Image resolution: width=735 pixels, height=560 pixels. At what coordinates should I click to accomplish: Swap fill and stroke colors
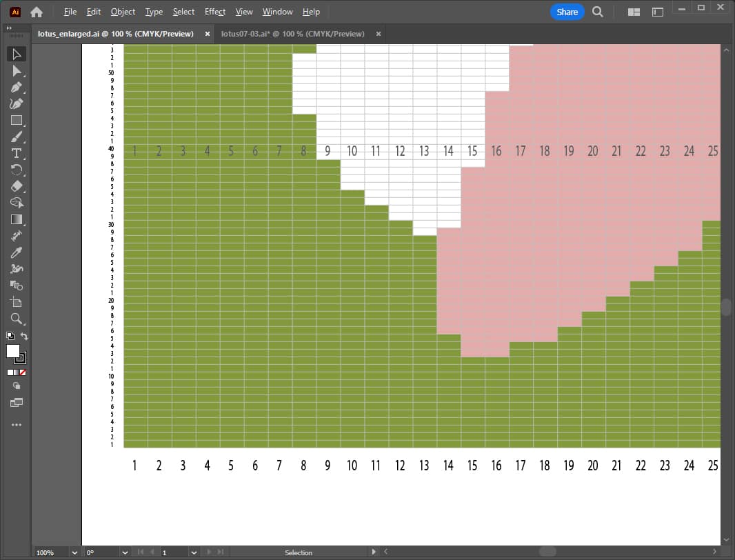[x=25, y=337]
